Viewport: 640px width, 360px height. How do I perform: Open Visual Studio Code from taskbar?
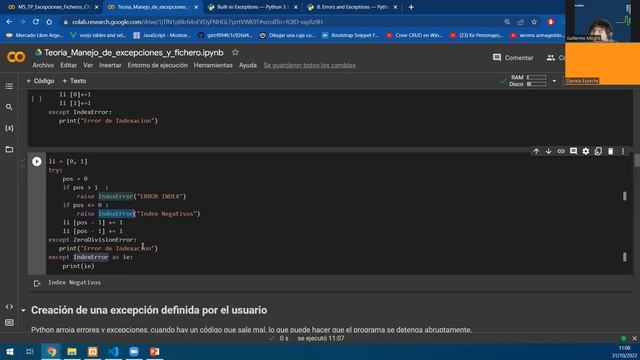point(113,351)
